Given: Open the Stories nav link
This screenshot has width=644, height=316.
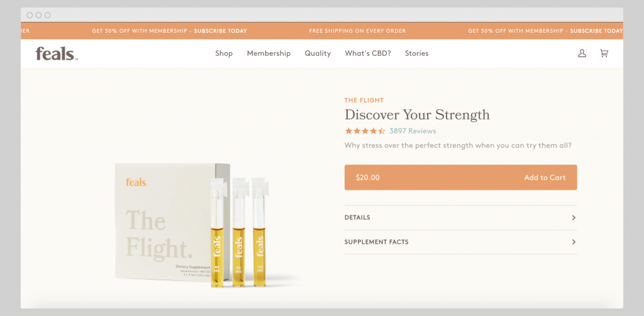Looking at the screenshot, I should tap(416, 53).
